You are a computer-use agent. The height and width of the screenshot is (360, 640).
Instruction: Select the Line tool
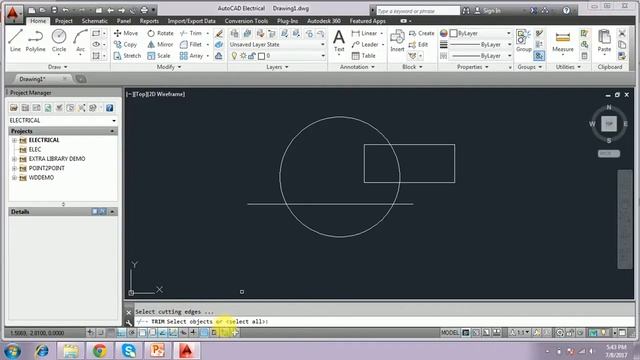pyautogui.click(x=15, y=40)
